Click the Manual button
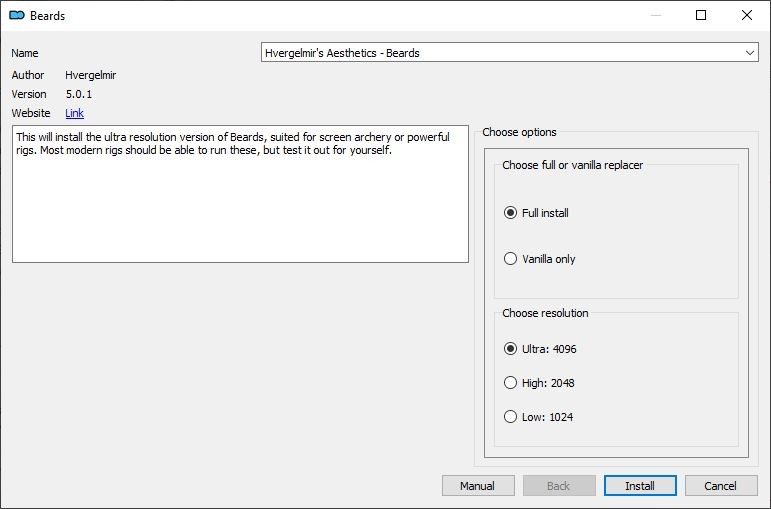The image size is (771, 509). [x=478, y=486]
